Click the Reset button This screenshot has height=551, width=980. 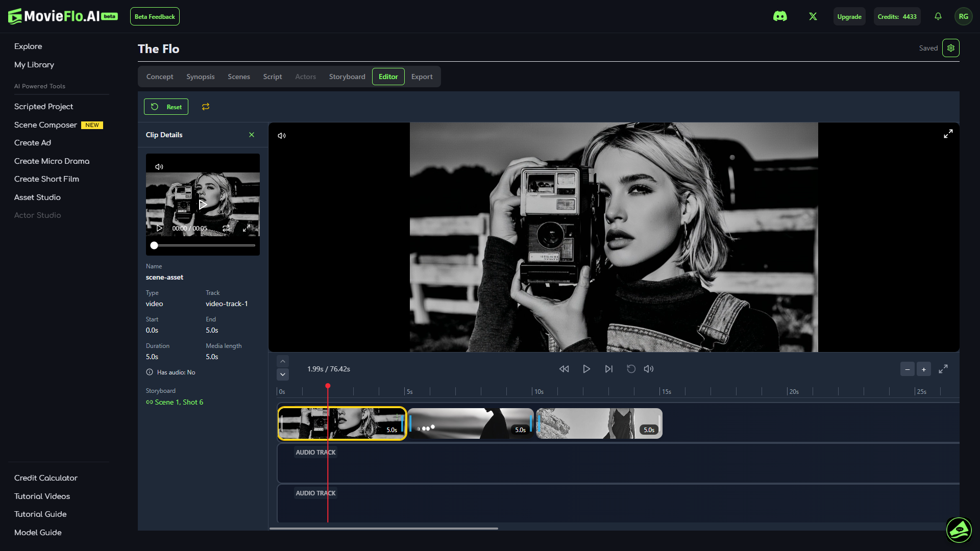click(x=166, y=107)
